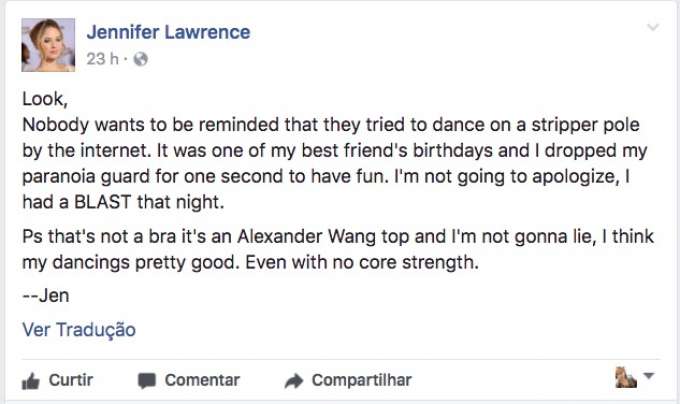
Task: Click the 23 h timestamp link
Action: pos(102,59)
